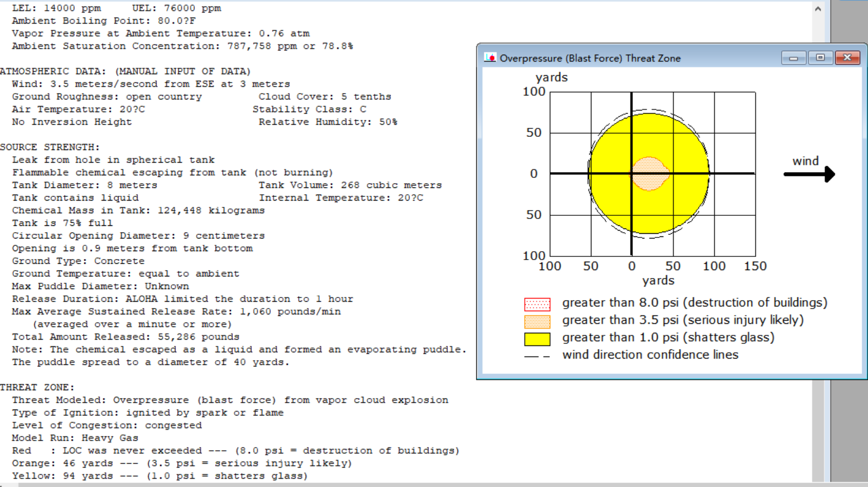This screenshot has width=868, height=487.
Task: Click the 'THREAT ZONE:' heading
Action: pos(37,387)
